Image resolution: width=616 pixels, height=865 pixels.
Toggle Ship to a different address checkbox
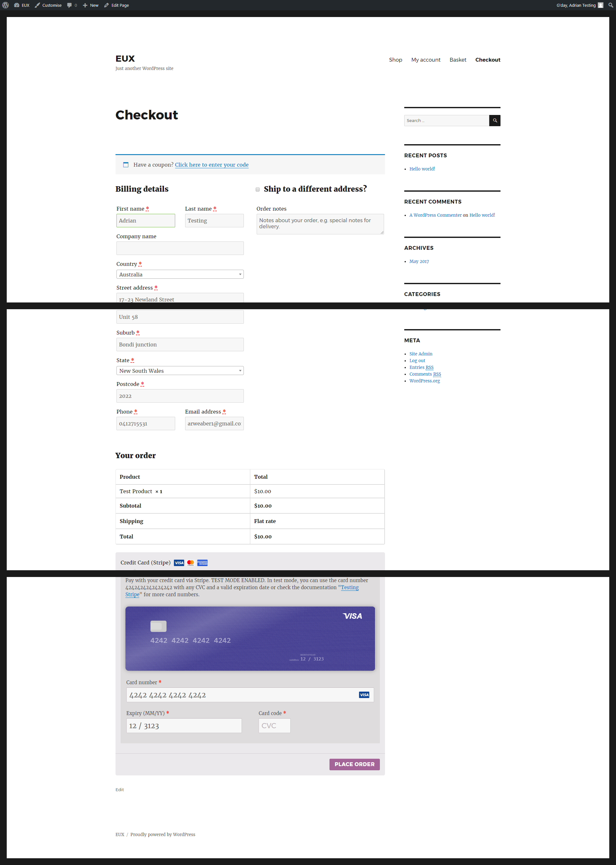258,189
